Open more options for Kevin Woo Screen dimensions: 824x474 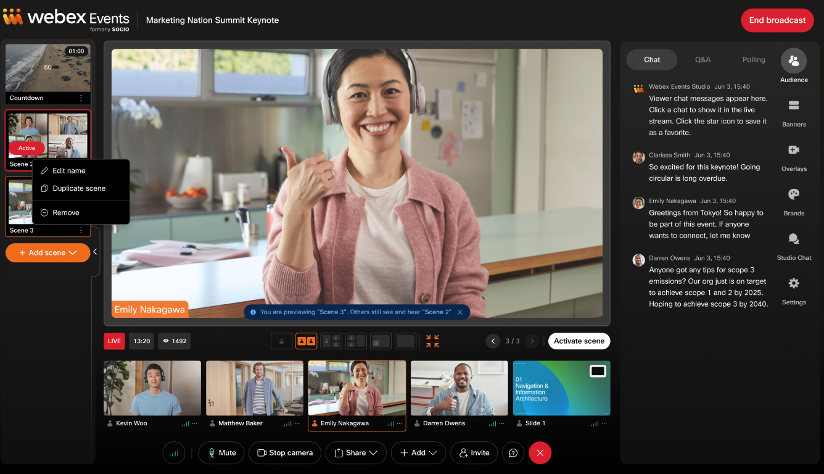tap(195, 424)
